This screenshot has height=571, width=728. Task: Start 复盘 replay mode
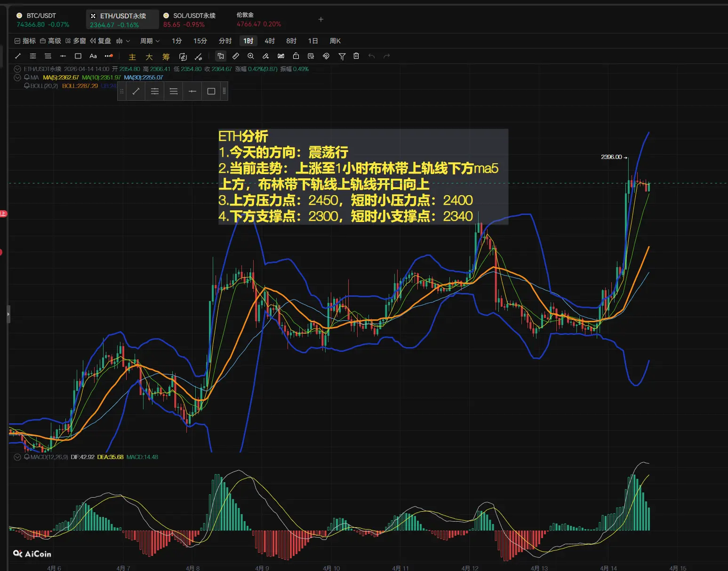pos(101,41)
